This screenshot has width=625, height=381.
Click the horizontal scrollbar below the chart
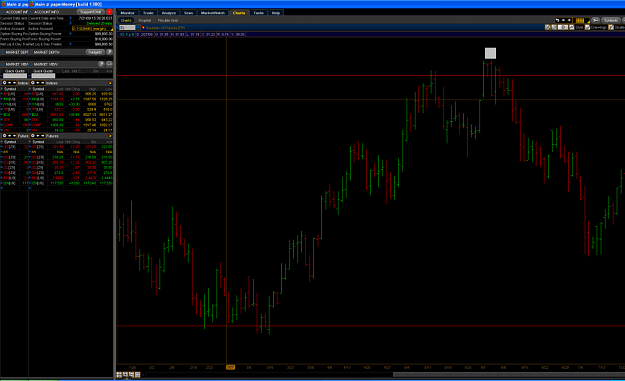point(509,375)
